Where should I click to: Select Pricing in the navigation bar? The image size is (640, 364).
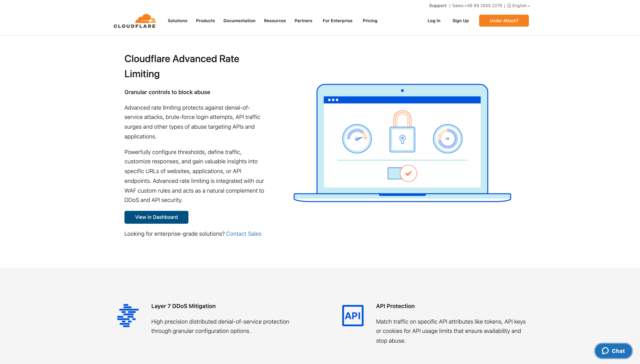click(370, 21)
